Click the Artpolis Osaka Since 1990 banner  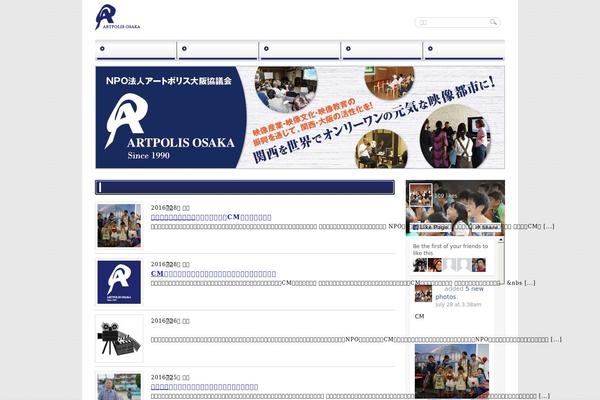tap(300, 117)
